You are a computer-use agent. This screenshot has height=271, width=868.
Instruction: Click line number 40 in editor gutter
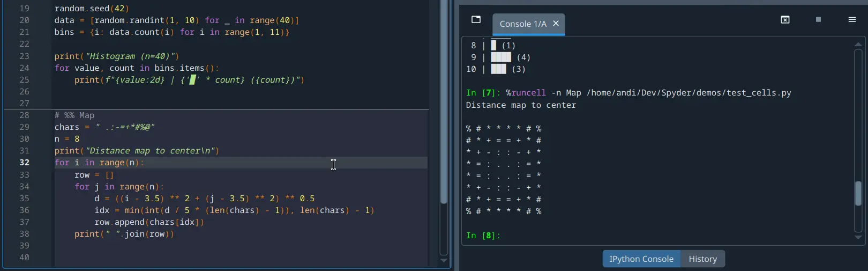pos(25,258)
